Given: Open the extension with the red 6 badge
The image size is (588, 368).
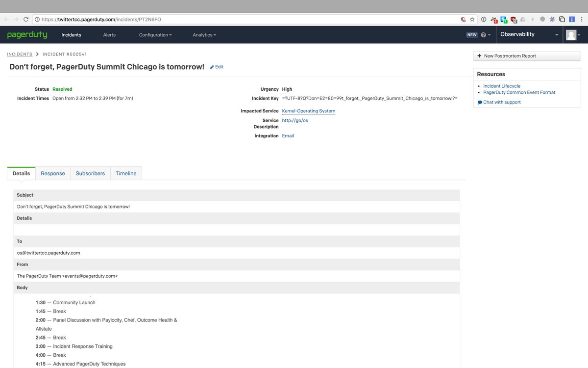Looking at the screenshot, I should pyautogui.click(x=494, y=20).
